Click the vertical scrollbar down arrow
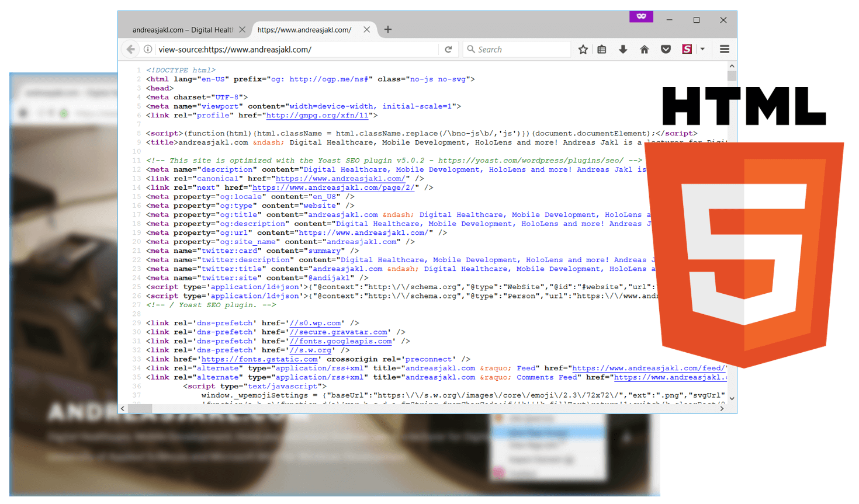The image size is (859, 504). point(732,398)
